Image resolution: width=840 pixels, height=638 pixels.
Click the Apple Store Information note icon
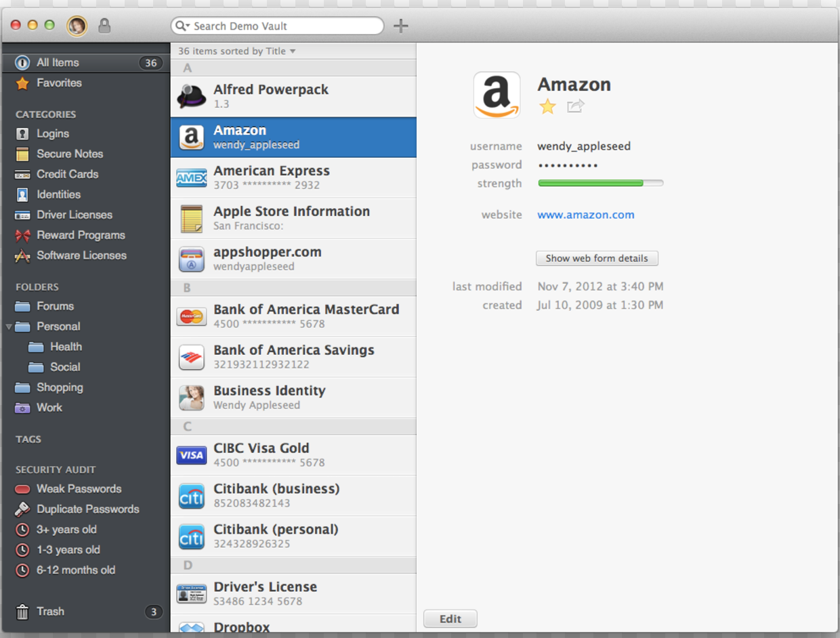tap(192, 219)
